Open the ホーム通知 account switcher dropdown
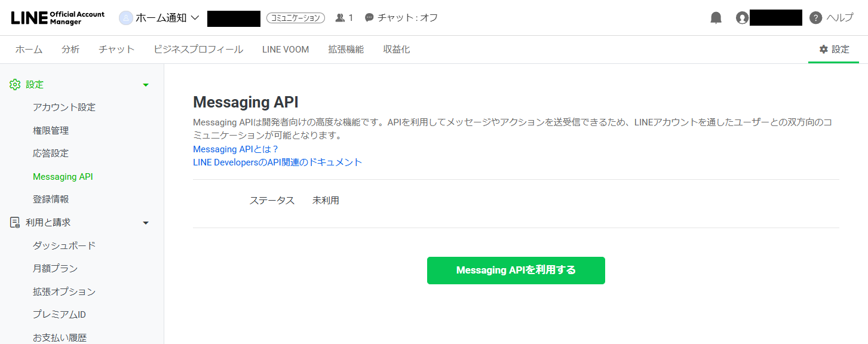Screen dimensions: 868x344 point(167,18)
